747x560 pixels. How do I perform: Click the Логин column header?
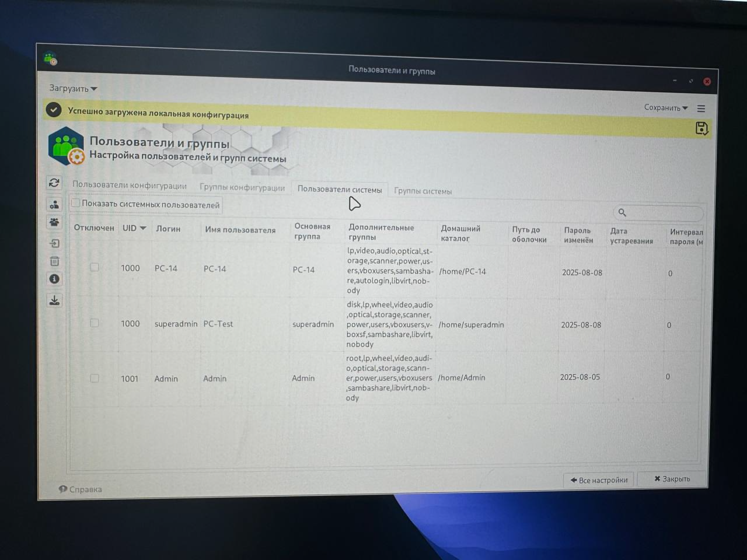point(168,229)
